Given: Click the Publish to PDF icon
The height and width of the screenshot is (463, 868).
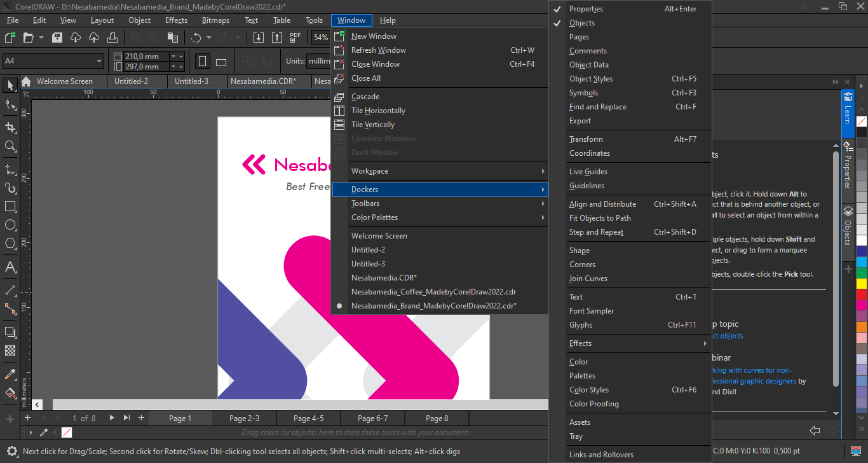Looking at the screenshot, I should (x=295, y=38).
